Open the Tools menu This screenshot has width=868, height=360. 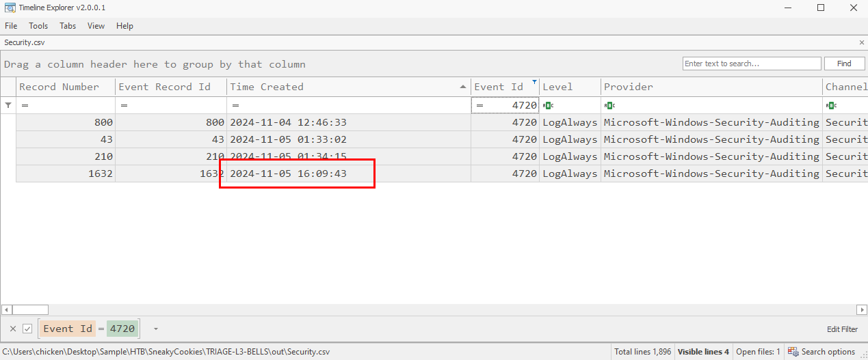[x=38, y=26]
